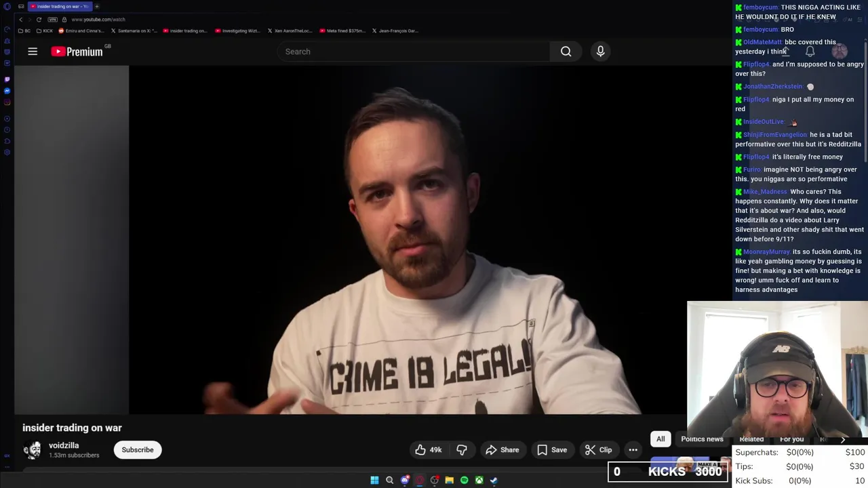
Task: Open Spotify from taskbar
Action: tap(464, 480)
